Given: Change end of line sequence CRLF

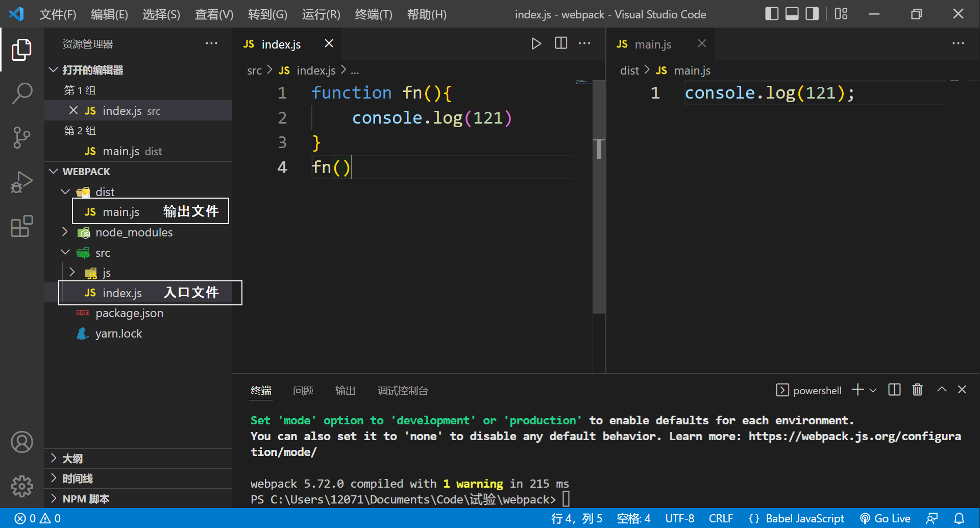Looking at the screenshot, I should point(721,518).
